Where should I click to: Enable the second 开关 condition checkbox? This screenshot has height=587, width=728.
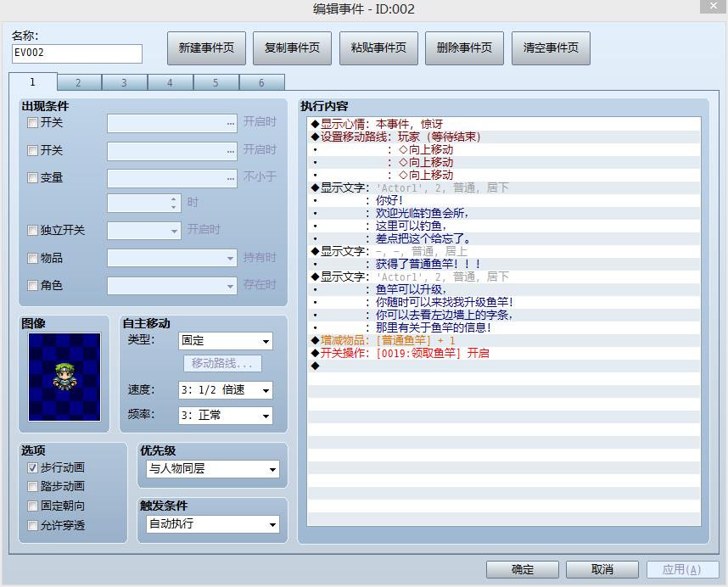click(32, 150)
